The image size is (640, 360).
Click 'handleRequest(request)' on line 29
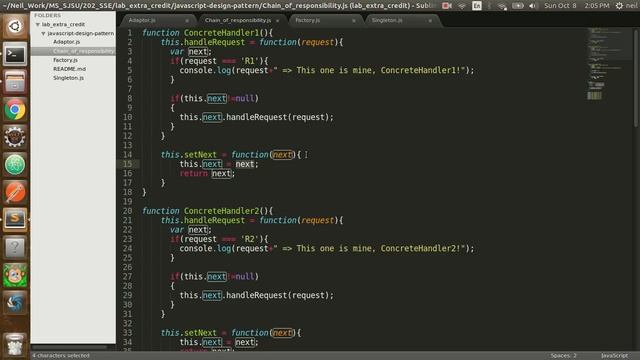point(278,296)
